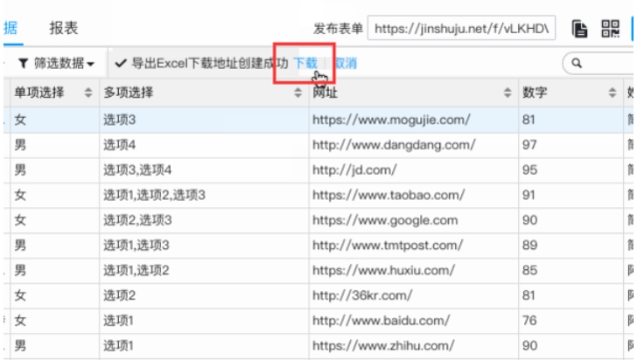Click the 下载 download link
The image size is (644, 360).
[x=305, y=63]
